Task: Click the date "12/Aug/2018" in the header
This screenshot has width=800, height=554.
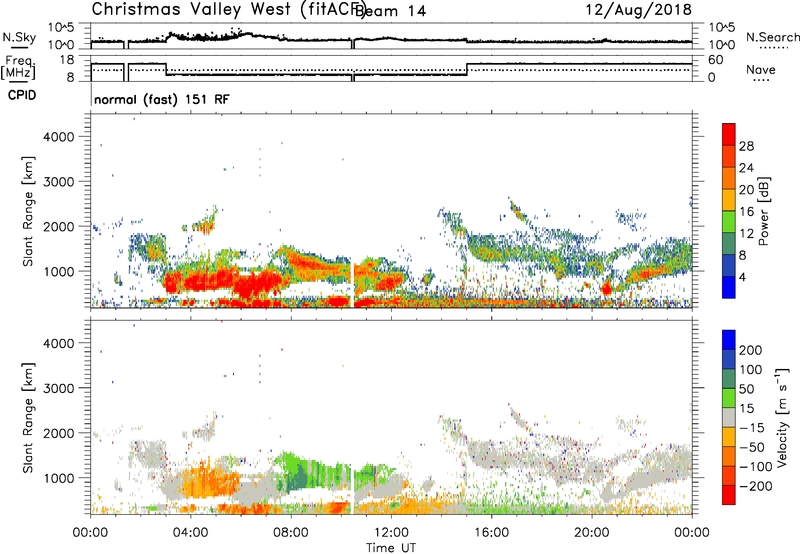Action: (638, 9)
